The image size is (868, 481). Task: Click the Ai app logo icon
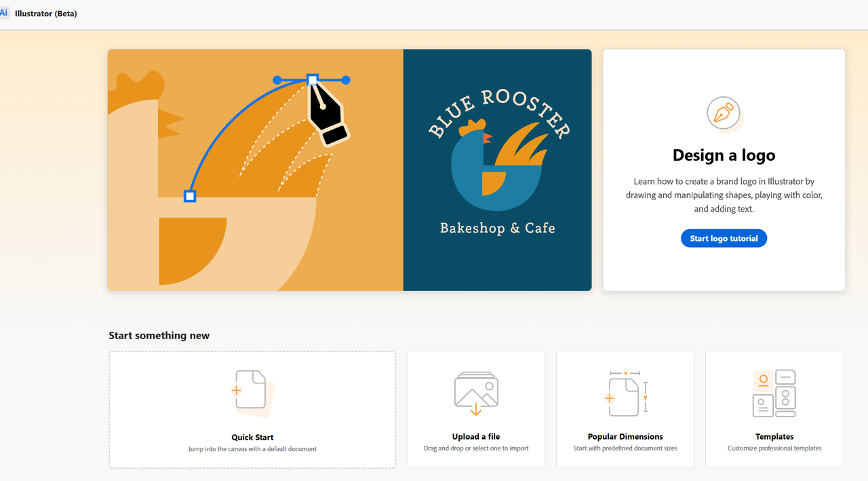4,13
